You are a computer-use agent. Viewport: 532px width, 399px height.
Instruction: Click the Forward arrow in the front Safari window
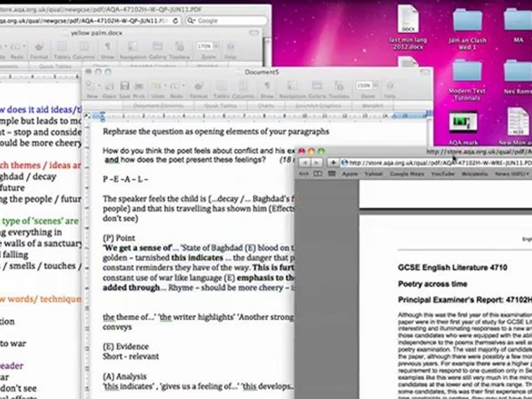(x=317, y=163)
